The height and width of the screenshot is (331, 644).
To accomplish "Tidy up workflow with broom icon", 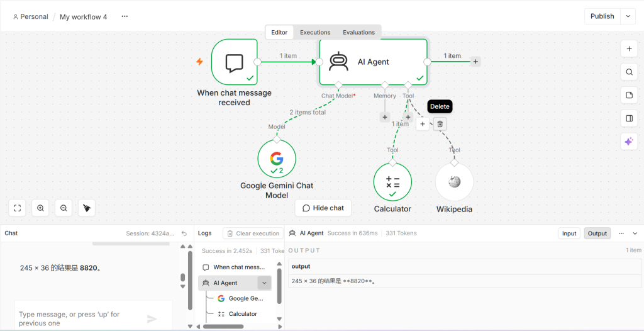I will (87, 208).
